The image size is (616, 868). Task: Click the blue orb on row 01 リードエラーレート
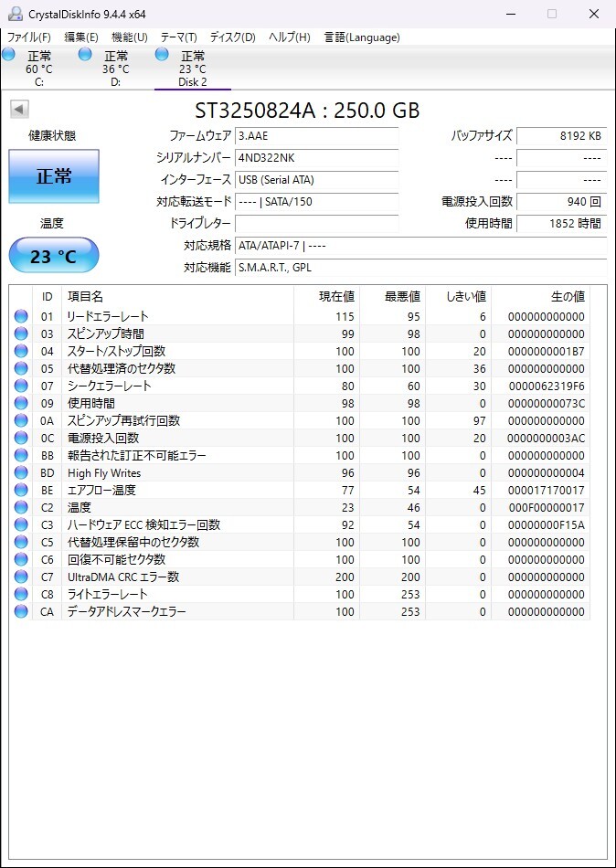21,317
